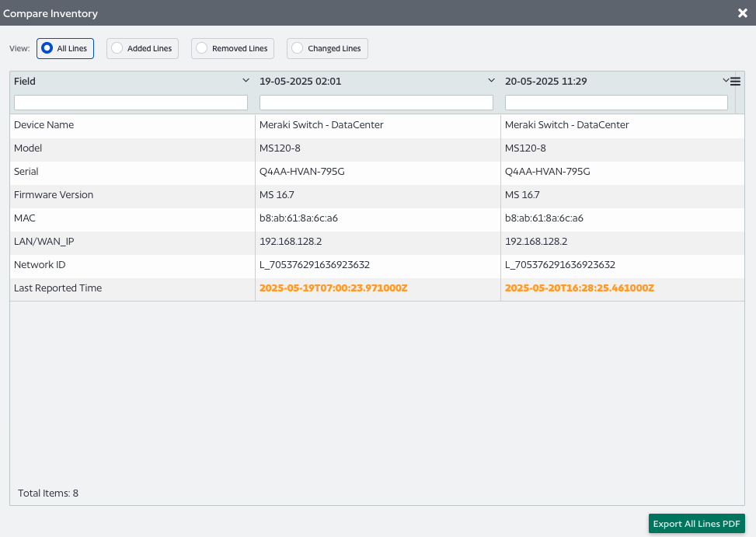Viewport: 756px width, 537px height.
Task: Open the 19-05-2025 02:01 column dropdown
Action: point(491,80)
